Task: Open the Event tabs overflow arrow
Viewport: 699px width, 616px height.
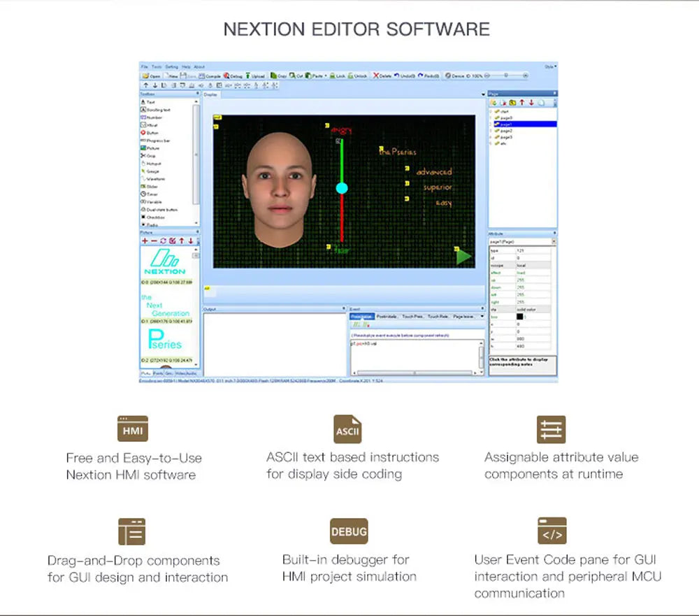Action: (482, 316)
